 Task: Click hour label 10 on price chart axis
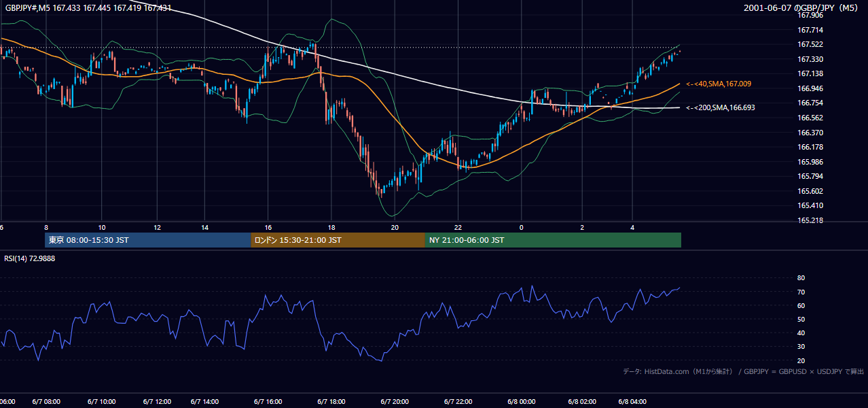101,227
